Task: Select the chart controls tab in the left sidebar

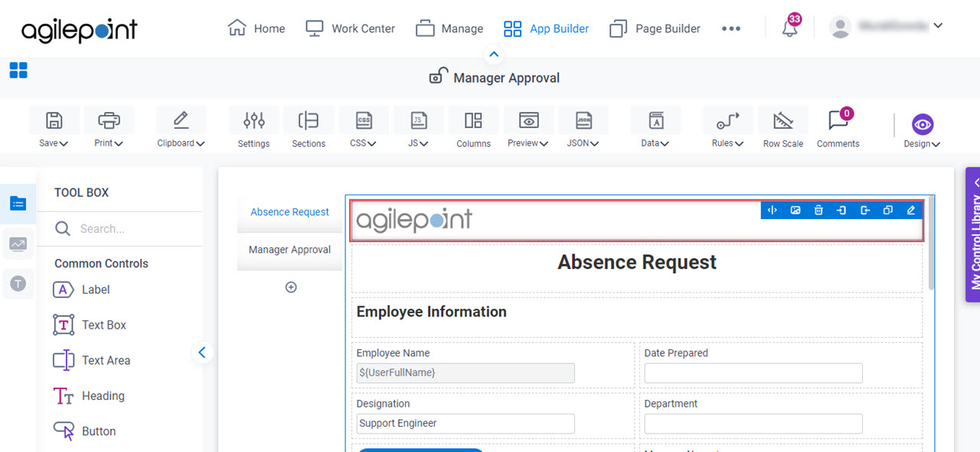Action: (18, 244)
